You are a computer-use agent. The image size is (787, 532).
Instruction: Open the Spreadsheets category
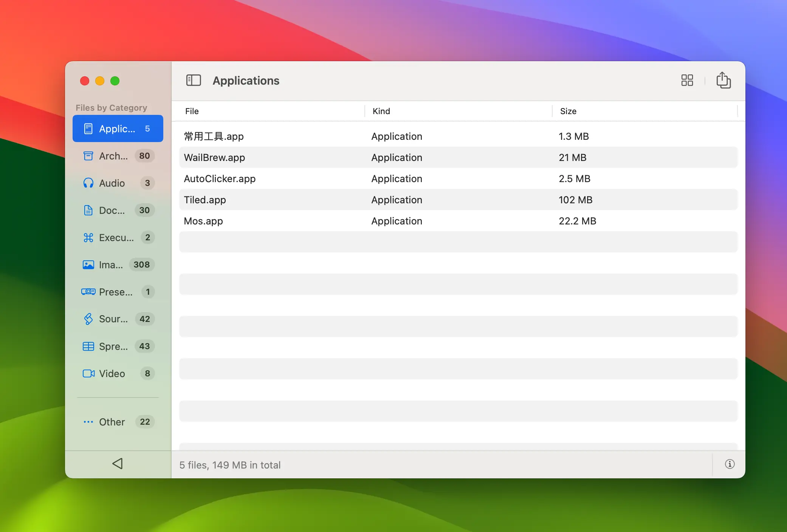tap(118, 346)
